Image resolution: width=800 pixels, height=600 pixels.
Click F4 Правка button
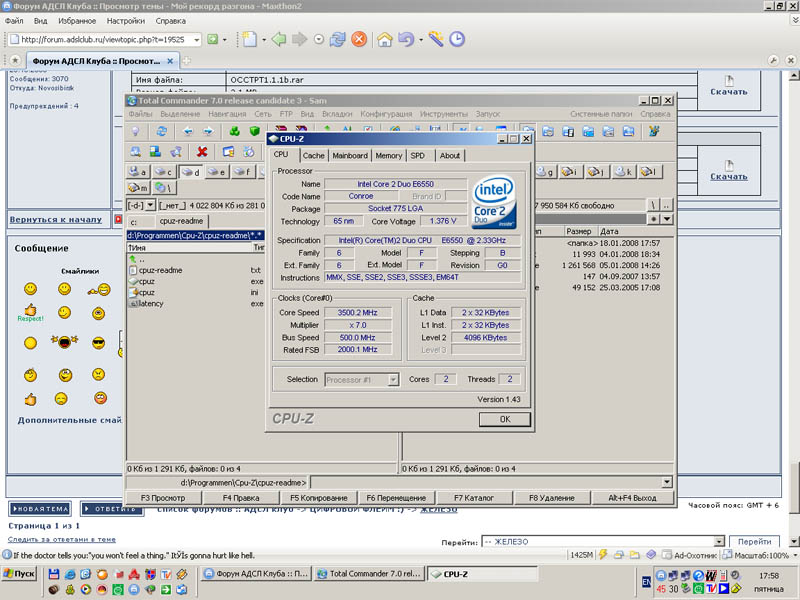pos(241,498)
